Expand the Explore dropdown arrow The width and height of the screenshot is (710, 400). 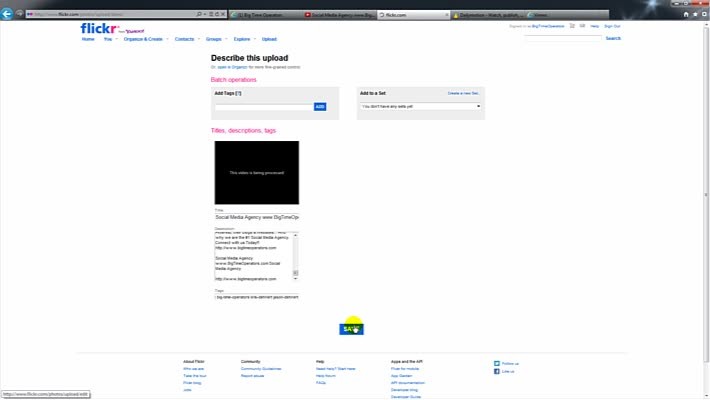coord(255,39)
